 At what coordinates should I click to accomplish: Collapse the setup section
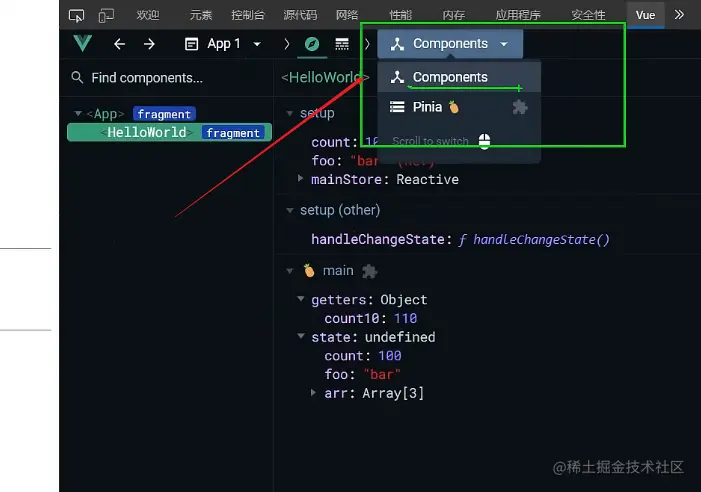pyautogui.click(x=289, y=114)
